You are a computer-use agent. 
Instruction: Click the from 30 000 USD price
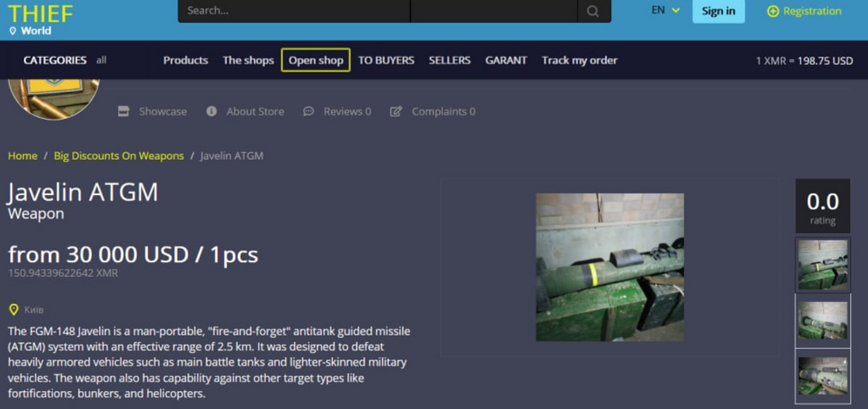tap(133, 255)
